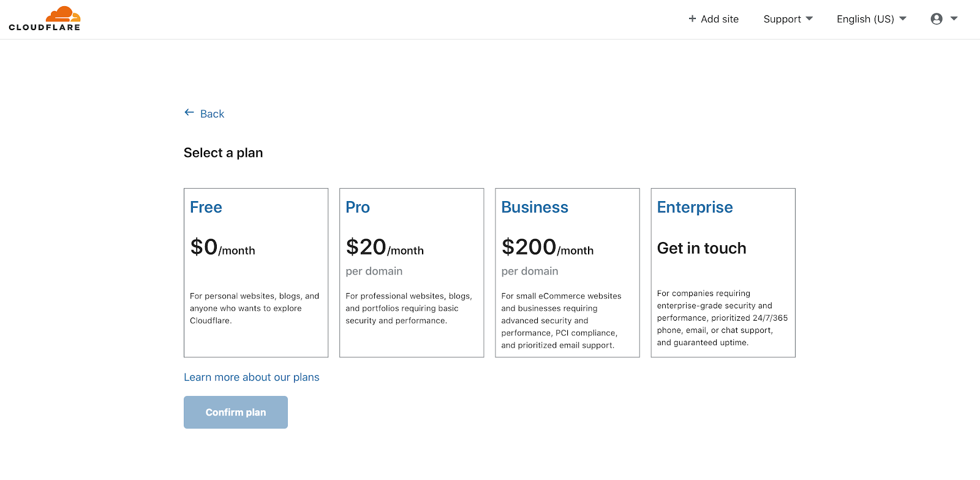This screenshot has height=480, width=980.
Task: Click the Pro plan heading
Action: [x=358, y=207]
